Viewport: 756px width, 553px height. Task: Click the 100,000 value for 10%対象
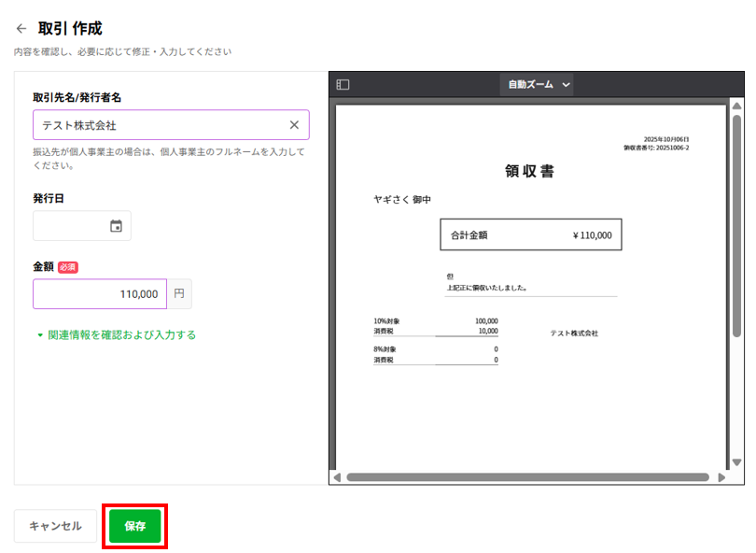pyautogui.click(x=486, y=321)
